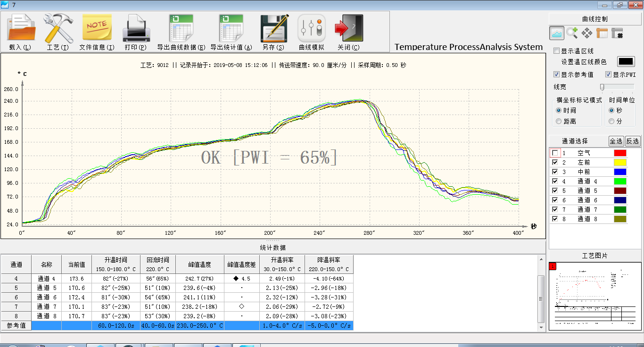Image resolution: width=644 pixels, height=347 pixels.
Task: Click reference value cell 230.0-250.0° C
Action: (200, 325)
